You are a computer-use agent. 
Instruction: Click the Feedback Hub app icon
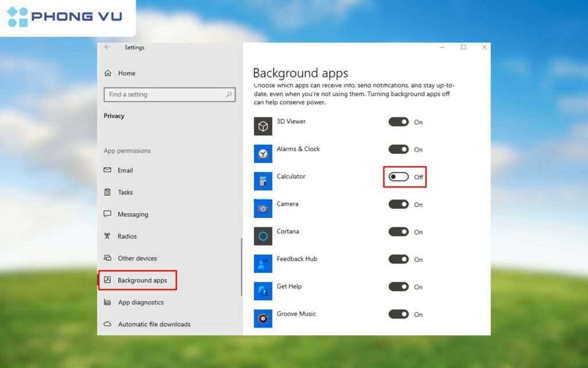click(x=262, y=263)
